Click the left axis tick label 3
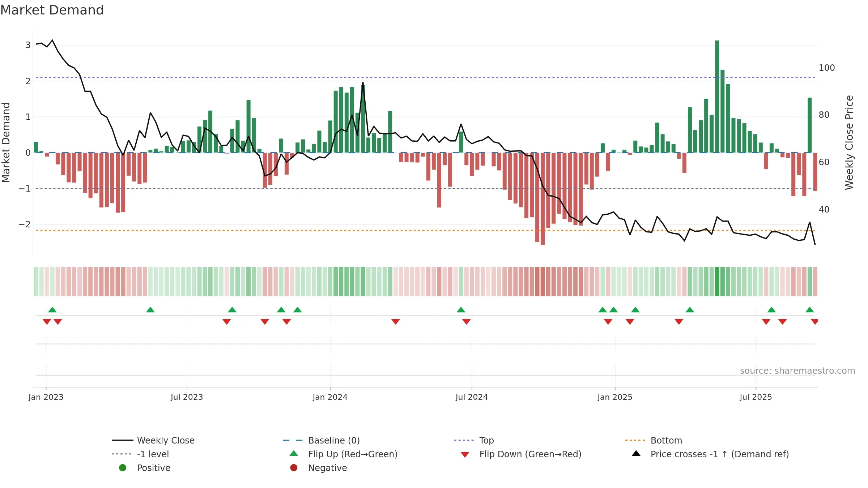Image resolution: width=868 pixels, height=488 pixels. click(28, 45)
